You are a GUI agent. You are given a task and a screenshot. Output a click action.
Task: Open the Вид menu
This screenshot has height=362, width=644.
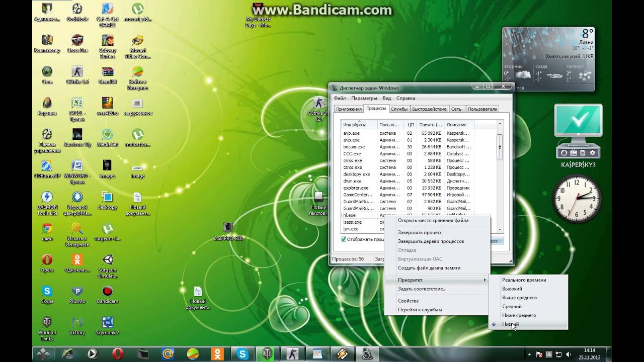(x=386, y=98)
